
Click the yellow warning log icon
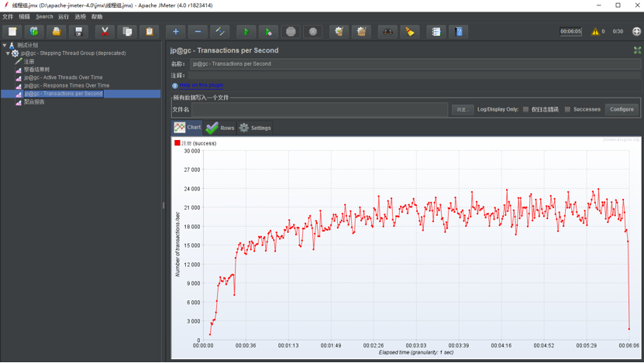tap(595, 32)
